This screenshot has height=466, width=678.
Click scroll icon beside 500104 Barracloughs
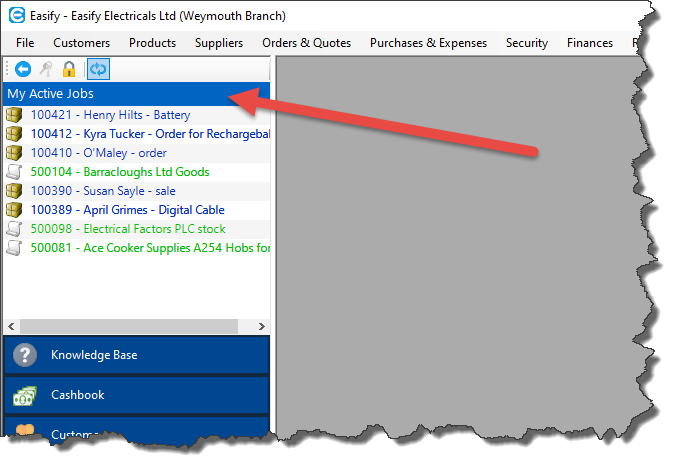click(14, 172)
